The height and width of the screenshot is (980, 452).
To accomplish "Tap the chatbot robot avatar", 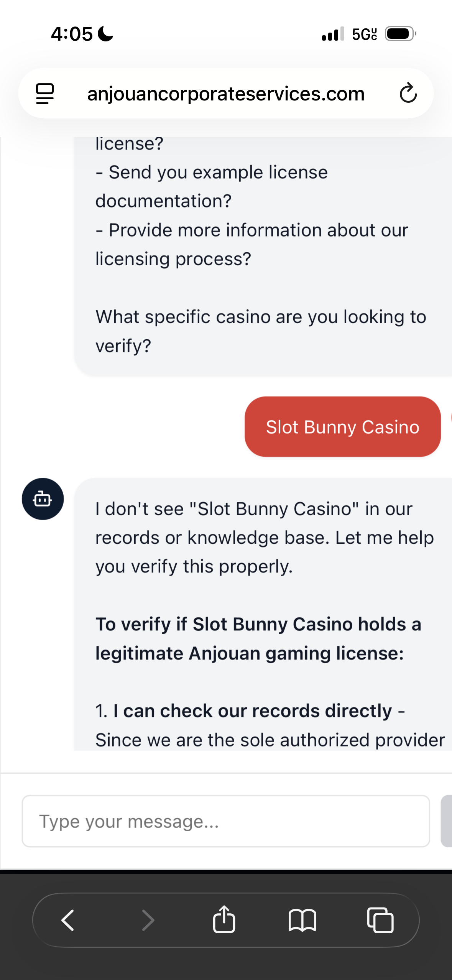I will click(x=43, y=499).
